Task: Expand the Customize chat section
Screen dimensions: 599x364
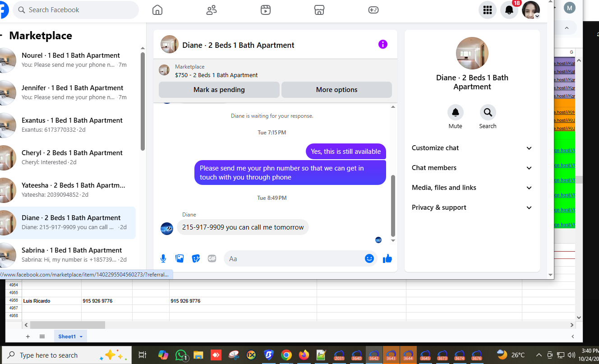Action: (x=472, y=148)
